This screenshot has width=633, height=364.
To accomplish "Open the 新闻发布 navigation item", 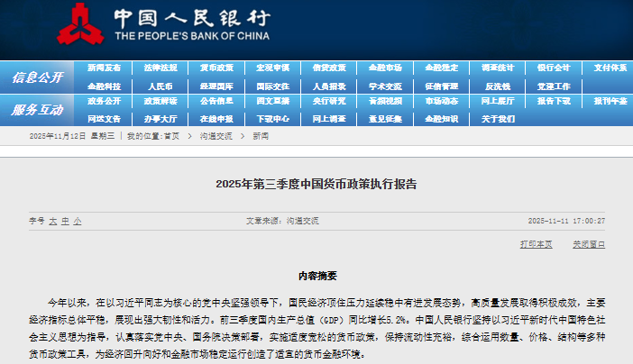I will tap(104, 68).
